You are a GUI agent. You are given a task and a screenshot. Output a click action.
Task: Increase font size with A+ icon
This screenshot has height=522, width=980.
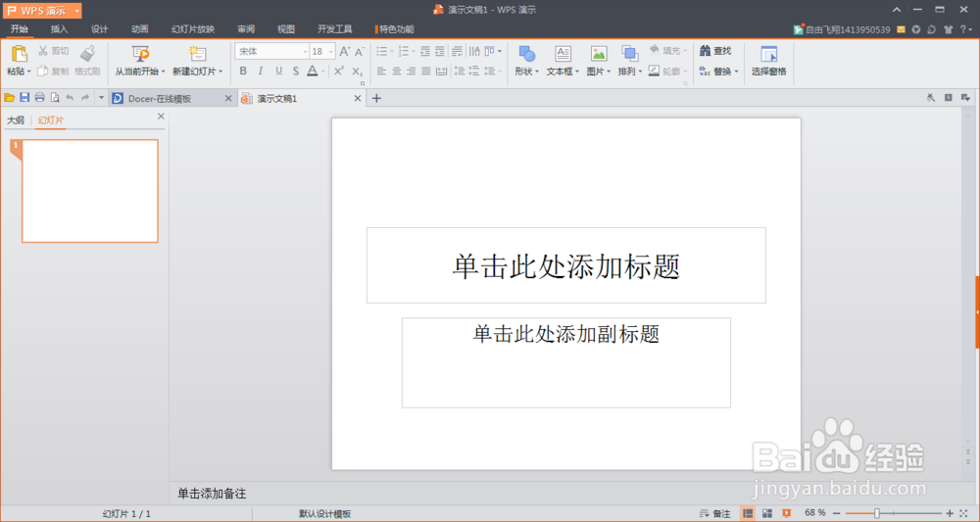tap(344, 51)
